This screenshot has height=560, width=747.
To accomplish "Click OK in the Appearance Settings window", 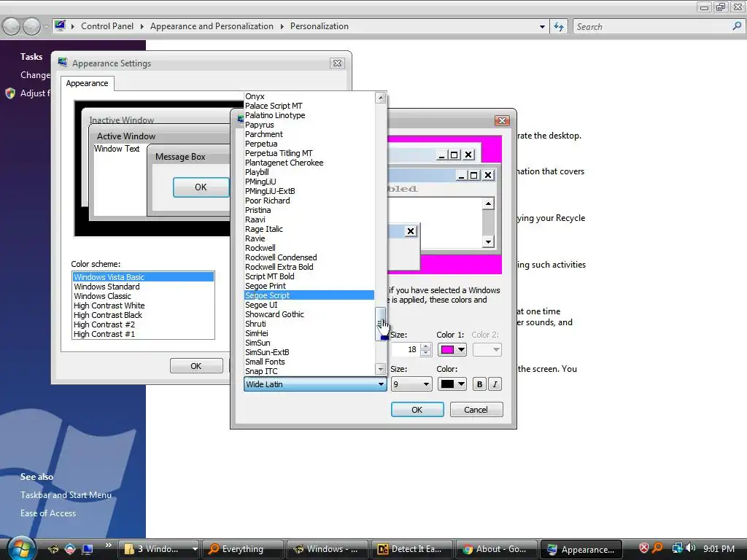I will click(x=196, y=366).
